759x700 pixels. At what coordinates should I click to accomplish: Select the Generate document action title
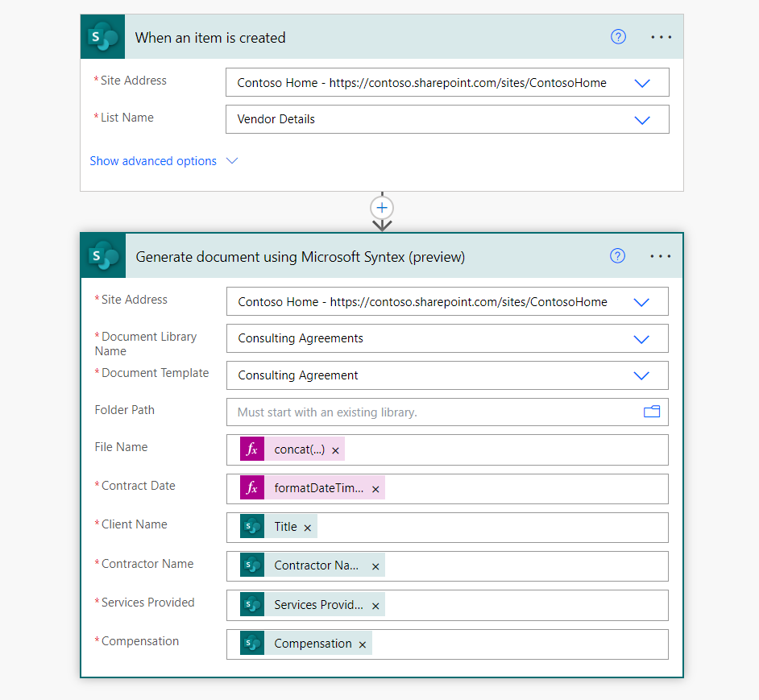tap(300, 257)
